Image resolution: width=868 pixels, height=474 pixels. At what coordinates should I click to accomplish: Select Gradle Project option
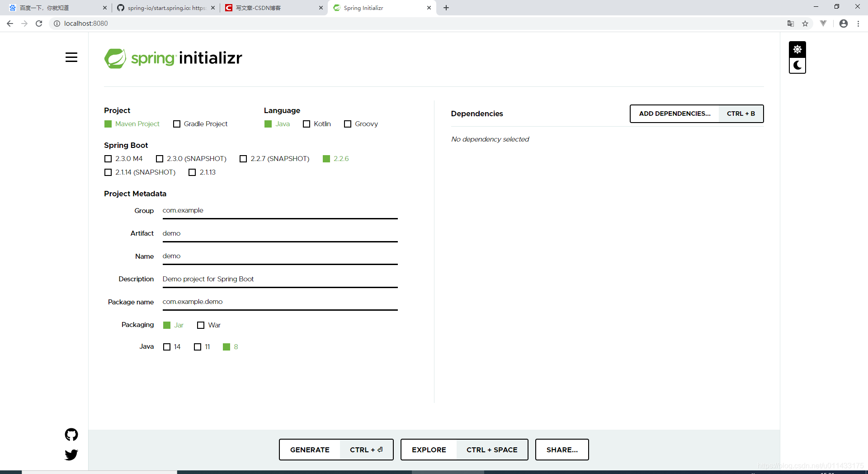200,124
